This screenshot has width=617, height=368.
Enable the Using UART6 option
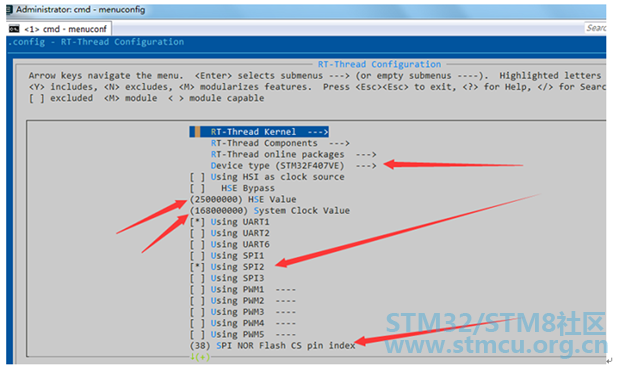(229, 244)
